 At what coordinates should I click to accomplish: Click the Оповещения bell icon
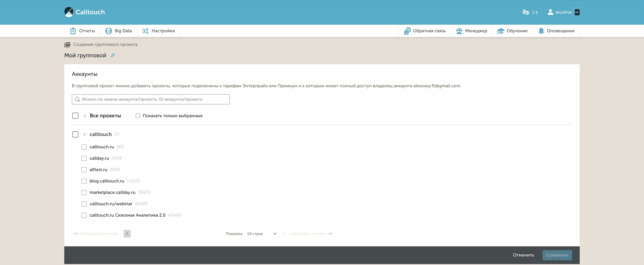click(x=541, y=31)
